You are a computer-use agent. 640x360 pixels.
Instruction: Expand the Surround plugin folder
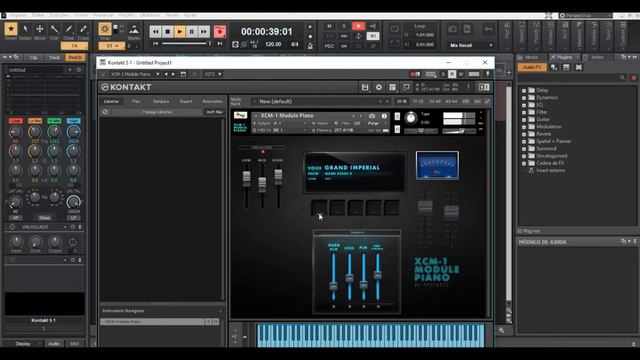click(x=524, y=149)
